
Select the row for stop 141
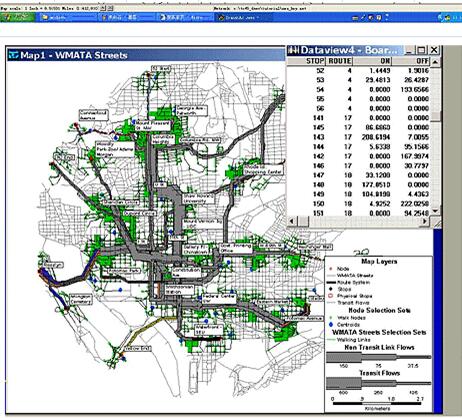pos(359,118)
